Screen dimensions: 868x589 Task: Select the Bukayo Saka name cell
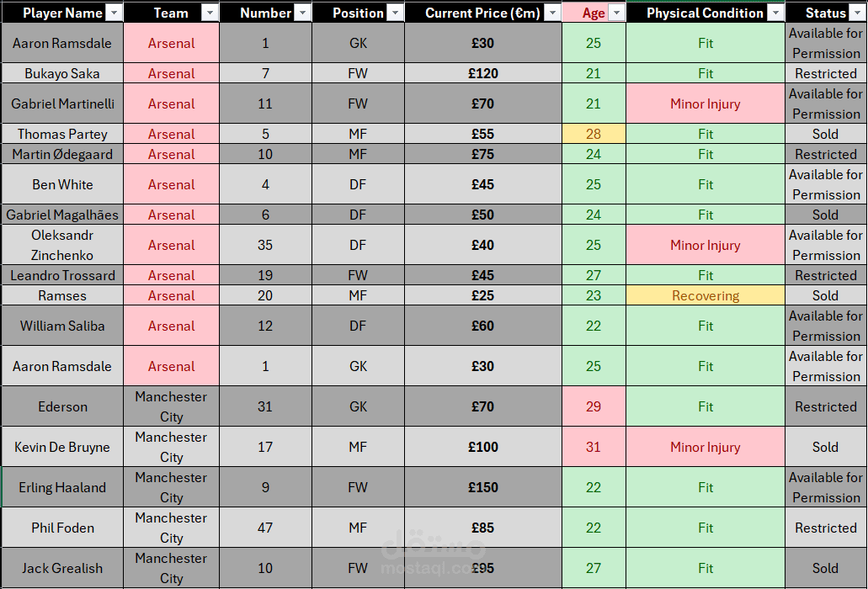point(62,73)
